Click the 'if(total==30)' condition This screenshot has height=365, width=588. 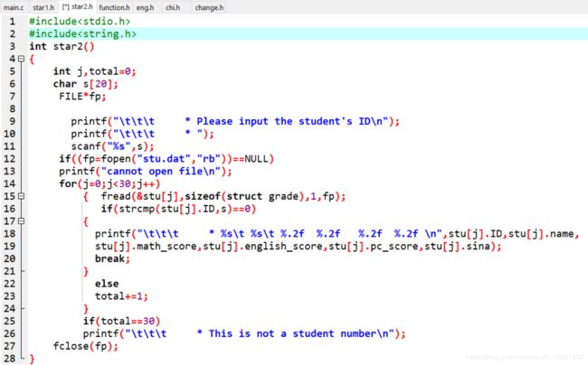pyautogui.click(x=121, y=322)
